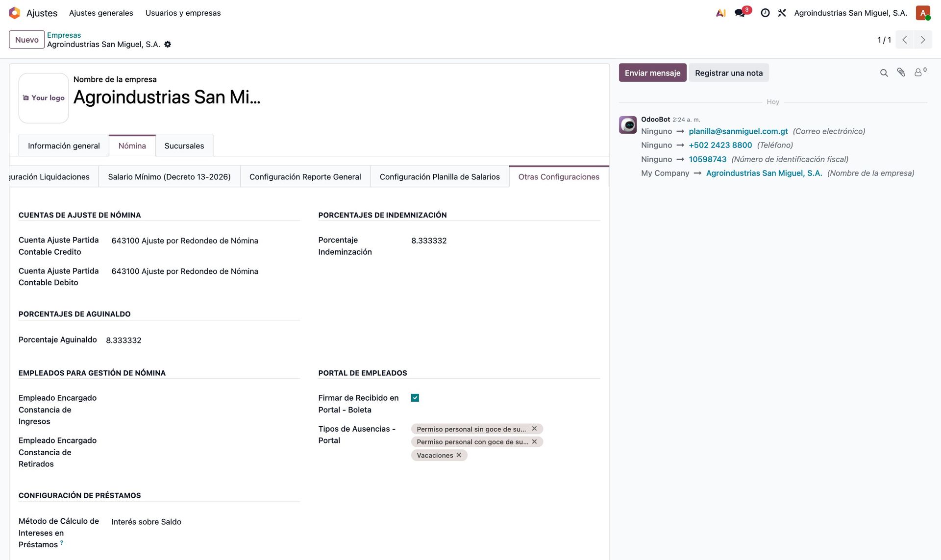Open Usuarios y empresas menu
Image resolution: width=941 pixels, height=560 pixels.
coord(183,13)
